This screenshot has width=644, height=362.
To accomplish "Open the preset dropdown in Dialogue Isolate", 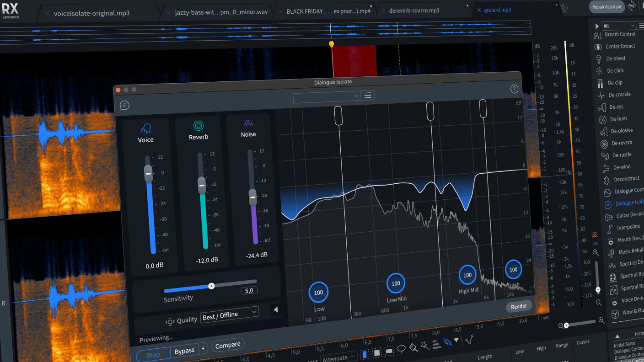I will tap(327, 96).
